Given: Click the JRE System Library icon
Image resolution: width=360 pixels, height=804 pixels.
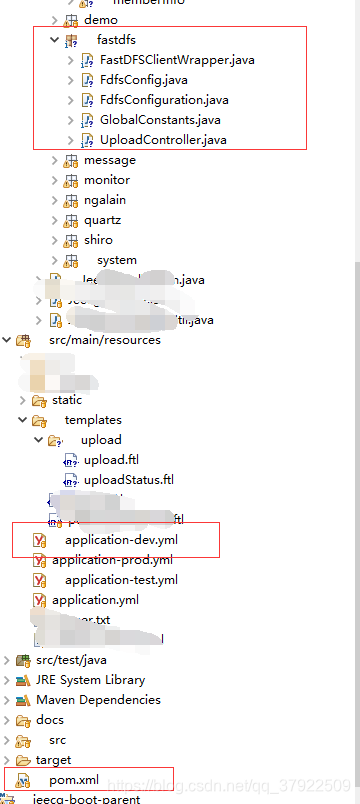Looking at the screenshot, I should pos(23,680).
